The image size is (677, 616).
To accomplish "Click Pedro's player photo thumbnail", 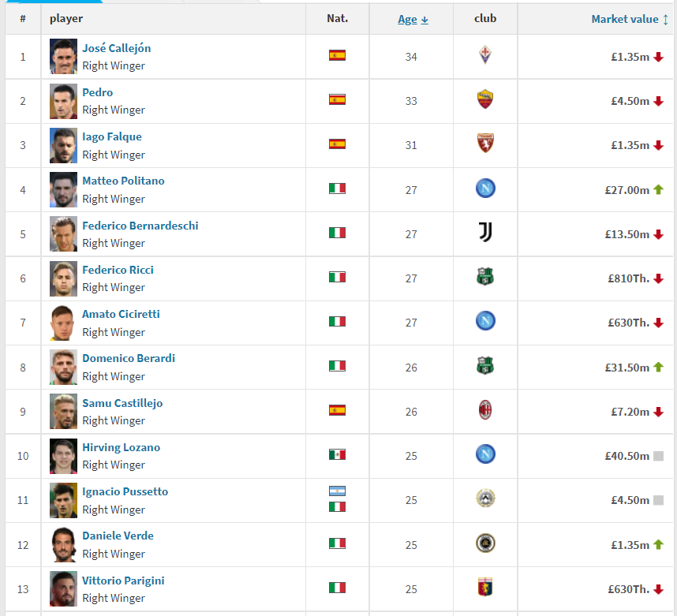I will click(x=63, y=101).
